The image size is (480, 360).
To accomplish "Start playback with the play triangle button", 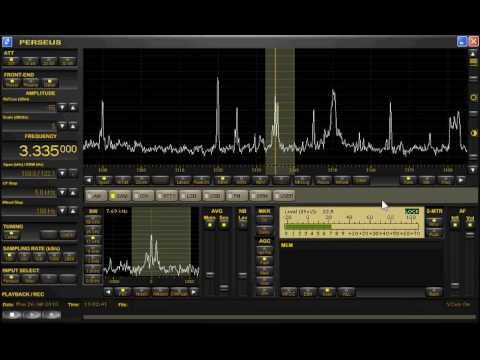I will point(32,315).
